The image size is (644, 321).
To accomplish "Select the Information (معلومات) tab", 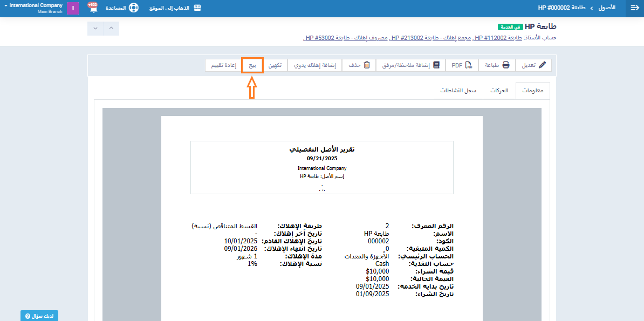I will pos(533,91).
